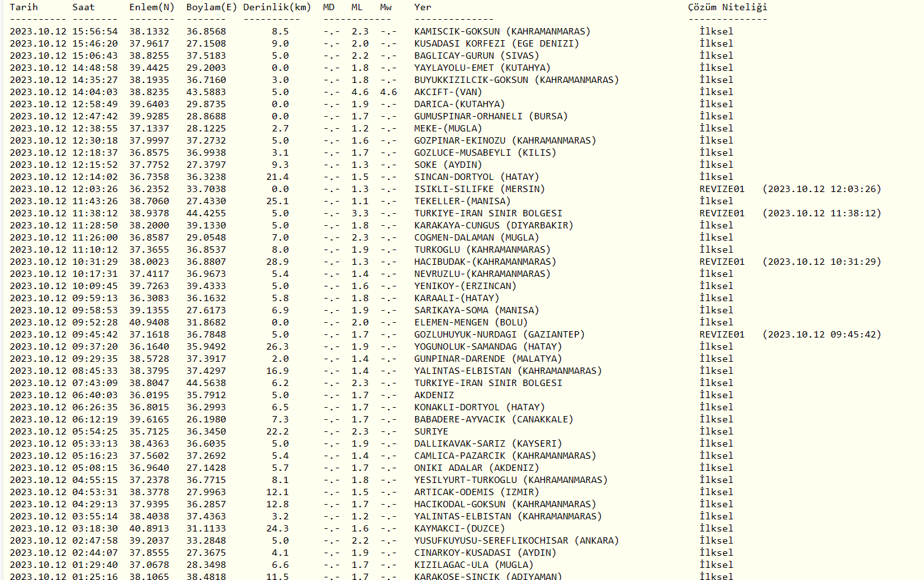Click YESILYURT-TURKOGLU (KAHRAMANMARAS) location
Viewport: 924px width, 580px height.
[511, 480]
